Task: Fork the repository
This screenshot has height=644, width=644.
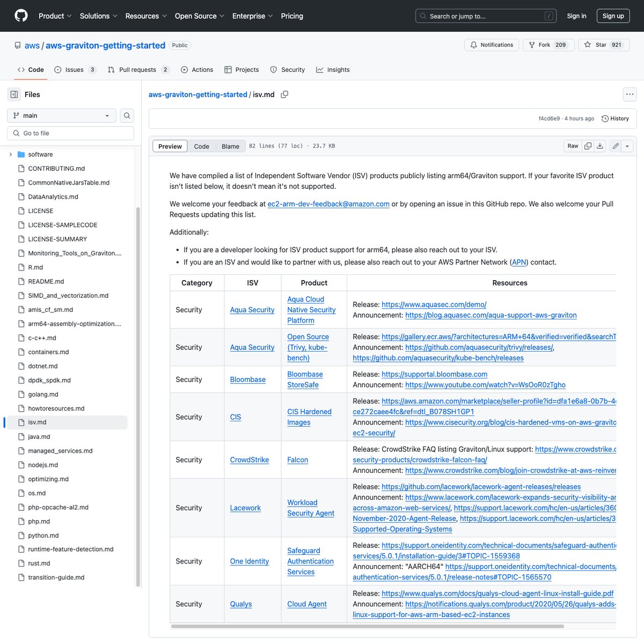Action: tap(548, 45)
